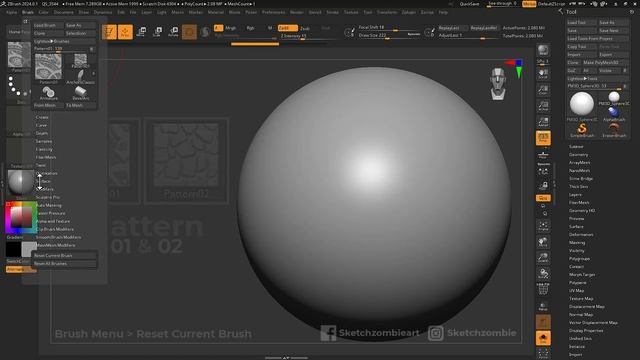Choose the Pattern01 brush thumbnail in Brush menu
Image resolution: width=640 pixels, height=360 pixels.
click(48, 67)
